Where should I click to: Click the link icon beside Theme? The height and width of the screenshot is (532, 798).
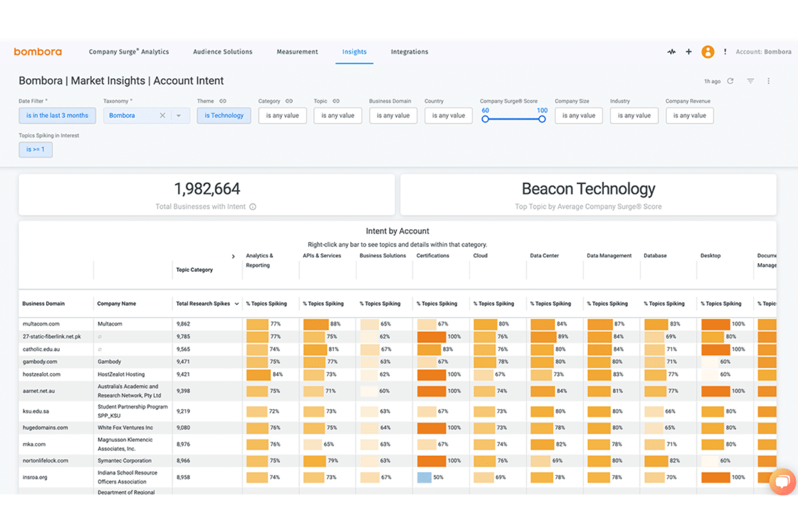click(x=223, y=101)
